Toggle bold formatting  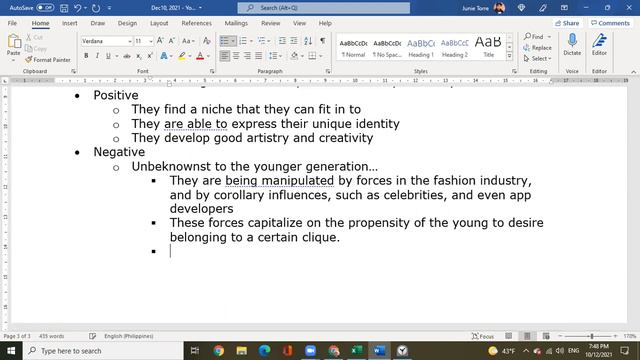pos(86,56)
